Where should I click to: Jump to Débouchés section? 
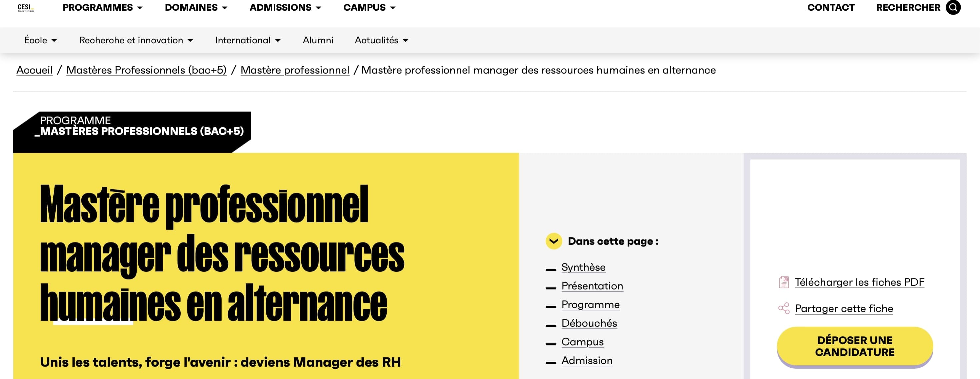click(x=589, y=323)
